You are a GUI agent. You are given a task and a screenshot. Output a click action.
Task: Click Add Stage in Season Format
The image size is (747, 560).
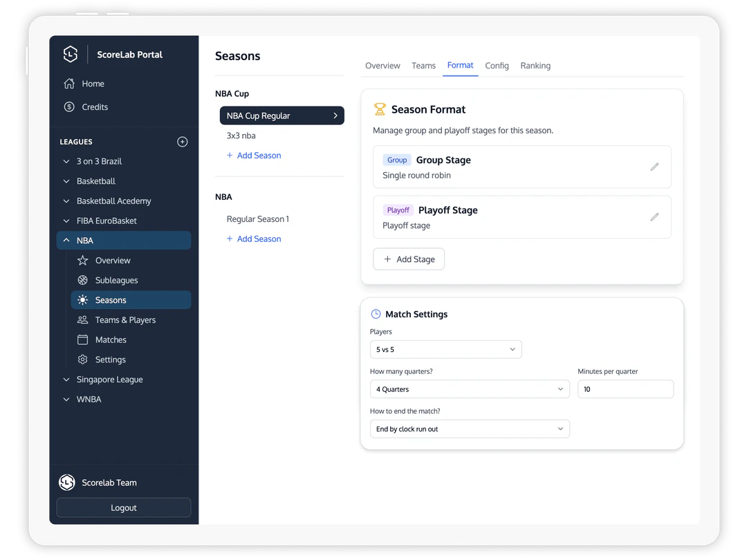[x=409, y=259]
